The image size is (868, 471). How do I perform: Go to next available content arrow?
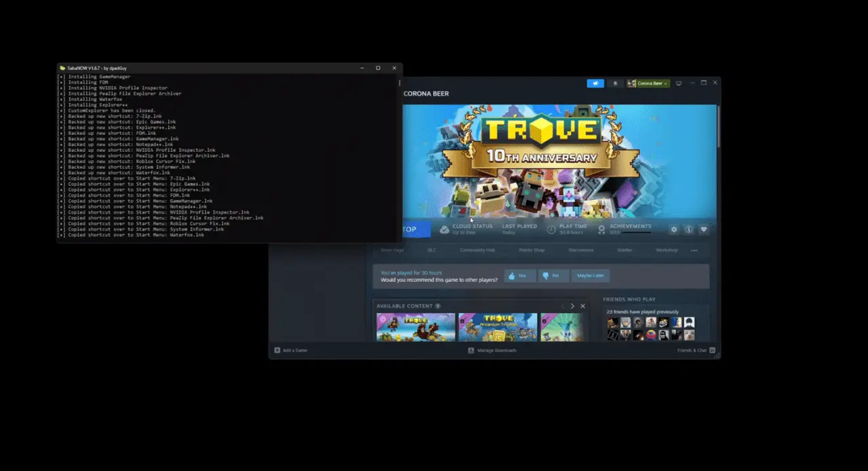point(572,306)
